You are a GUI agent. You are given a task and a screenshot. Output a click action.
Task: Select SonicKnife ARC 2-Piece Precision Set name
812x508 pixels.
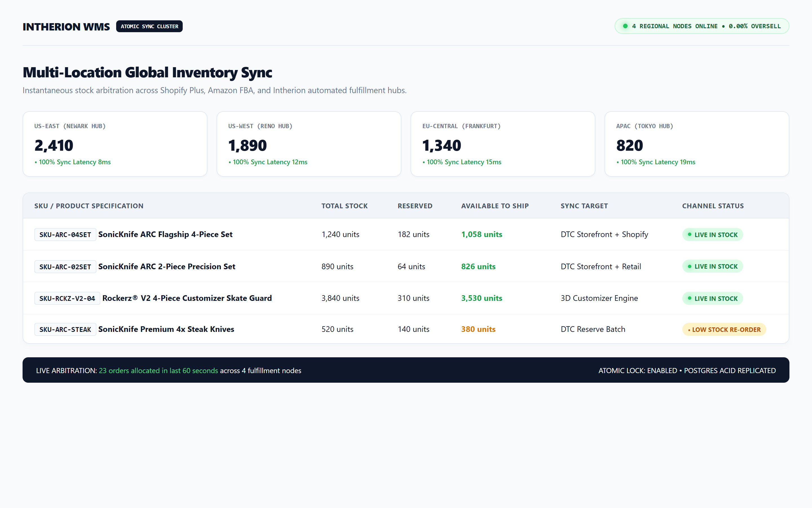tap(167, 266)
